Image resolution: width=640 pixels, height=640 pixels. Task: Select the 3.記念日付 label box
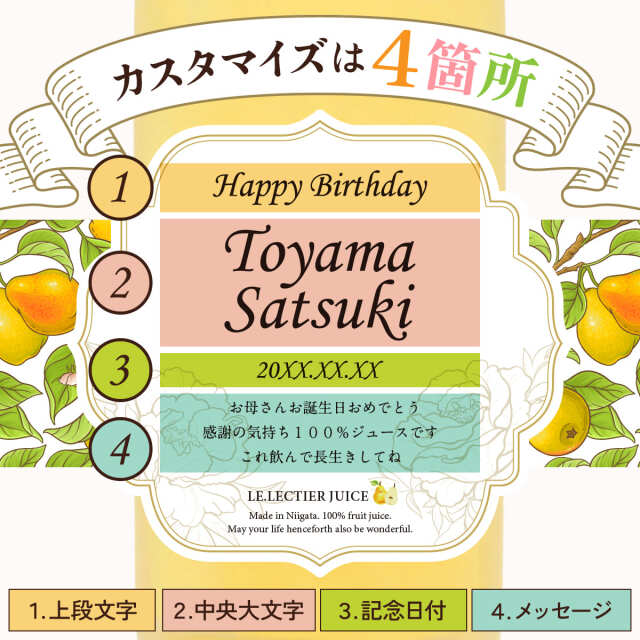pyautogui.click(x=393, y=610)
